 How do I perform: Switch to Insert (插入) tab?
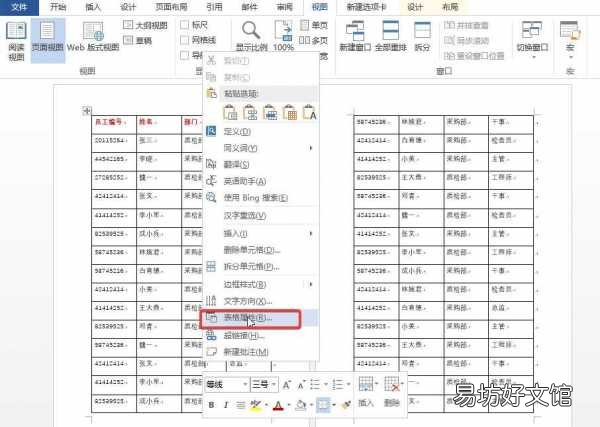[93, 7]
